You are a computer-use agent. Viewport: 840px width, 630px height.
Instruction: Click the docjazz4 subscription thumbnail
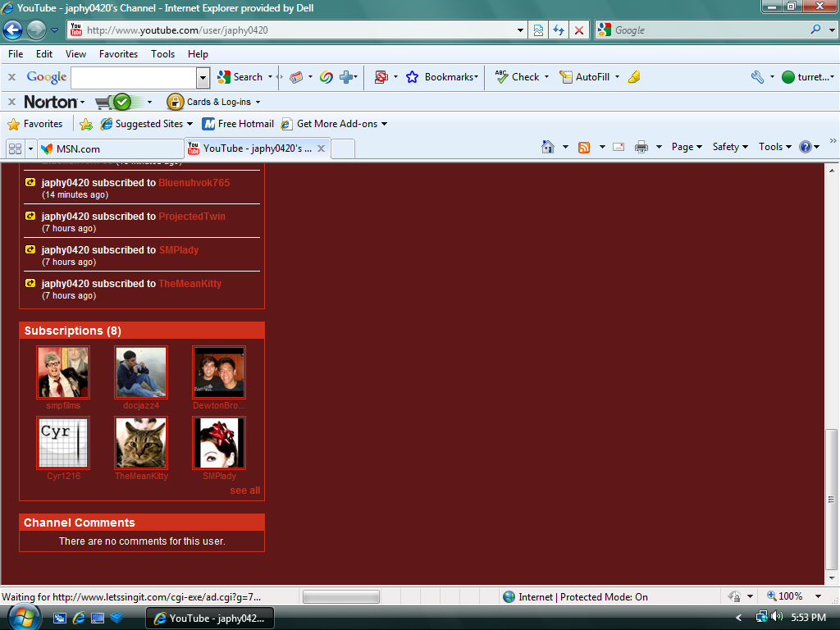tap(141, 372)
